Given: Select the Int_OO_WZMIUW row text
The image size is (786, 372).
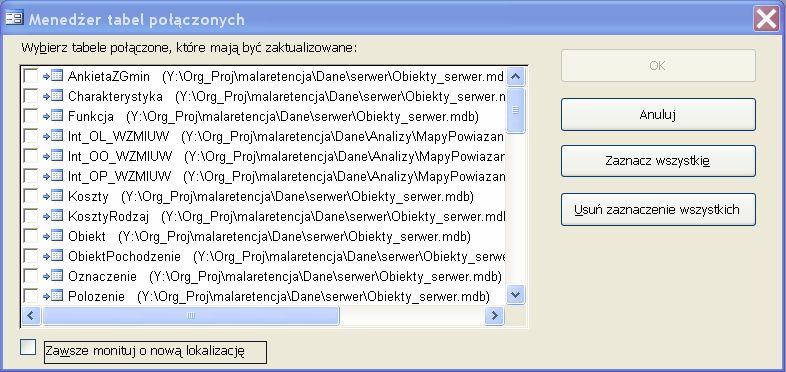Looking at the screenshot, I should [x=286, y=156].
